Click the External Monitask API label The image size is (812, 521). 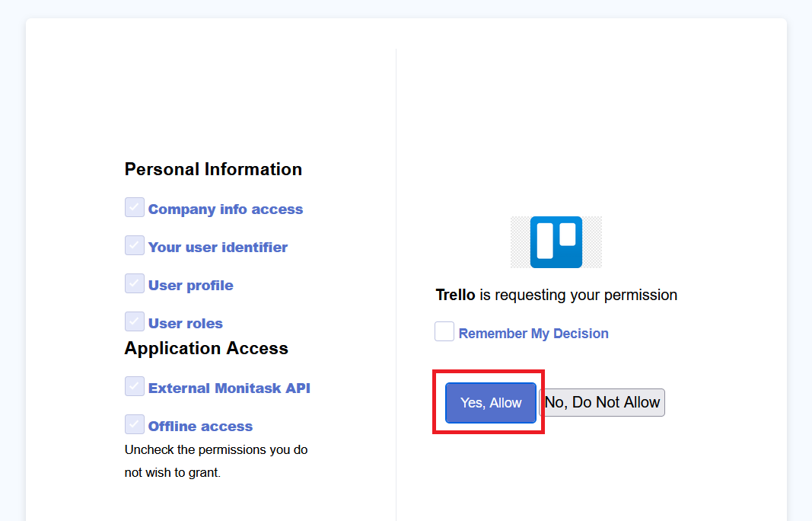point(229,388)
